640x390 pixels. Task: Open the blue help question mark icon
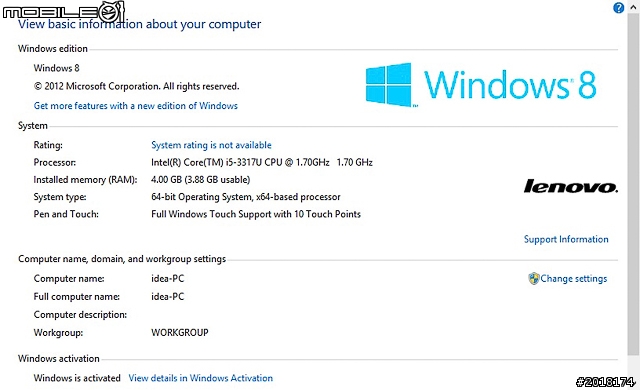pyautogui.click(x=618, y=8)
